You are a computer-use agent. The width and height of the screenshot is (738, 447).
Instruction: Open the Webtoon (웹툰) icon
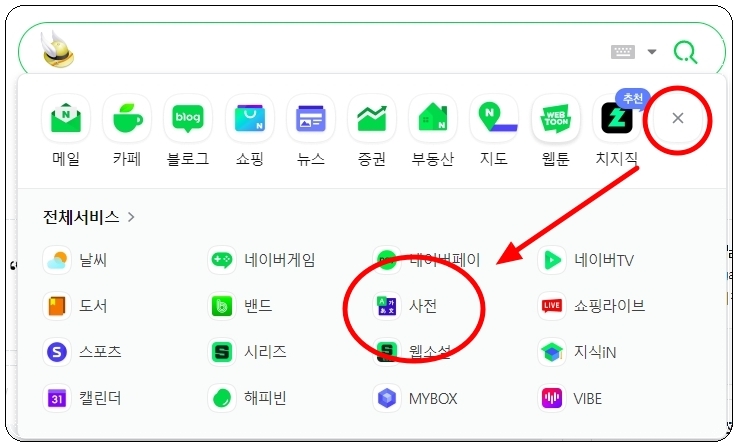556,118
